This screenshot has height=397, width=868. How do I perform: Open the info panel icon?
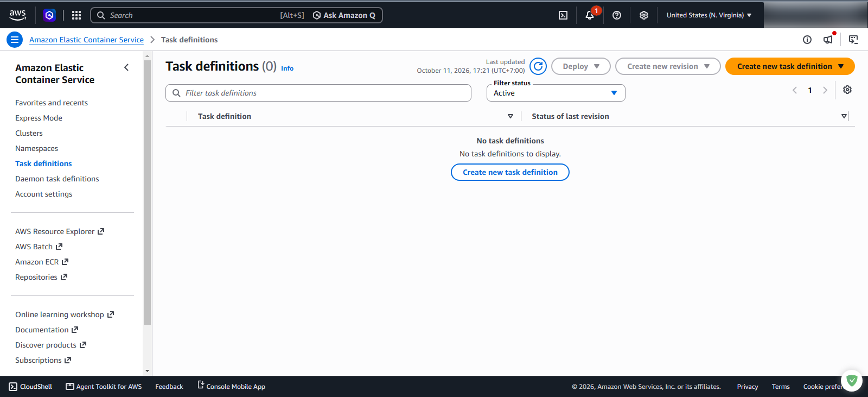click(x=807, y=40)
